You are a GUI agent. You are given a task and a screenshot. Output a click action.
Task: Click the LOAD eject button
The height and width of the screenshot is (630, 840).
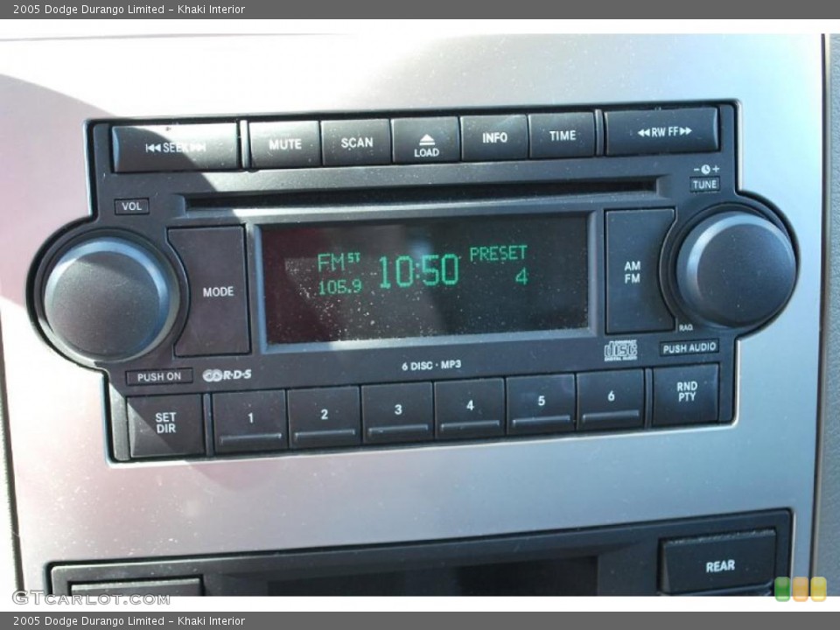(x=426, y=140)
